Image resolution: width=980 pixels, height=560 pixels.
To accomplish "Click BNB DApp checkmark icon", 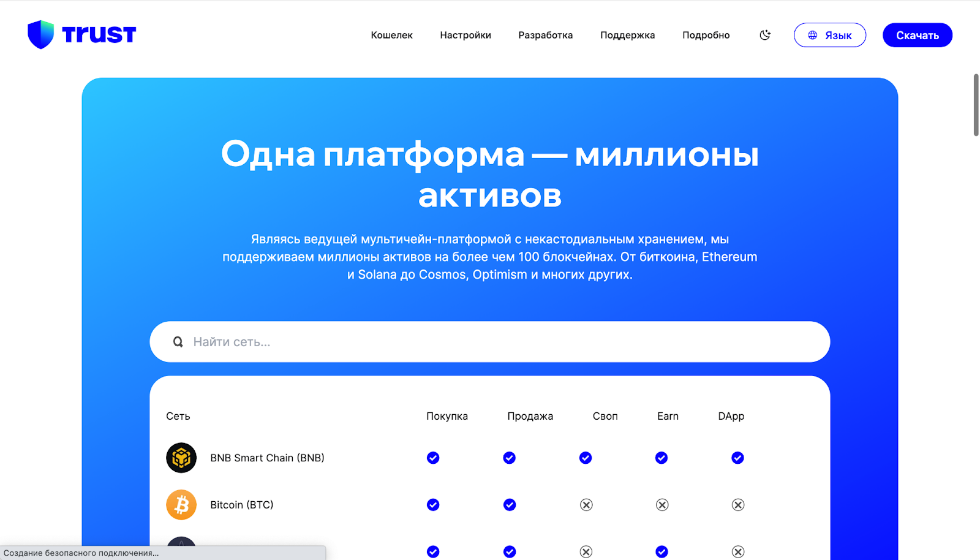I will click(737, 458).
